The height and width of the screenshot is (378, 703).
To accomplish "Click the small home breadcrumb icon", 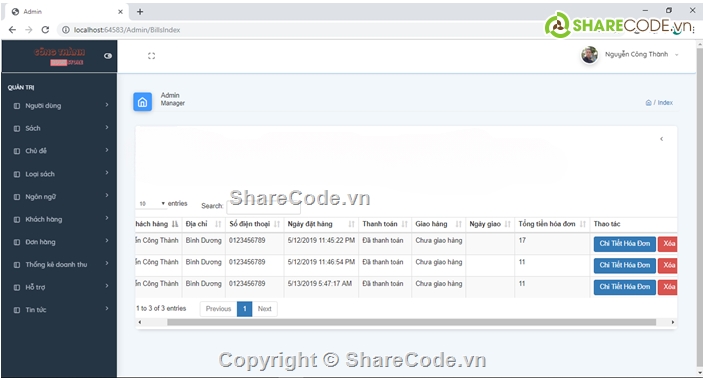I will (x=648, y=103).
